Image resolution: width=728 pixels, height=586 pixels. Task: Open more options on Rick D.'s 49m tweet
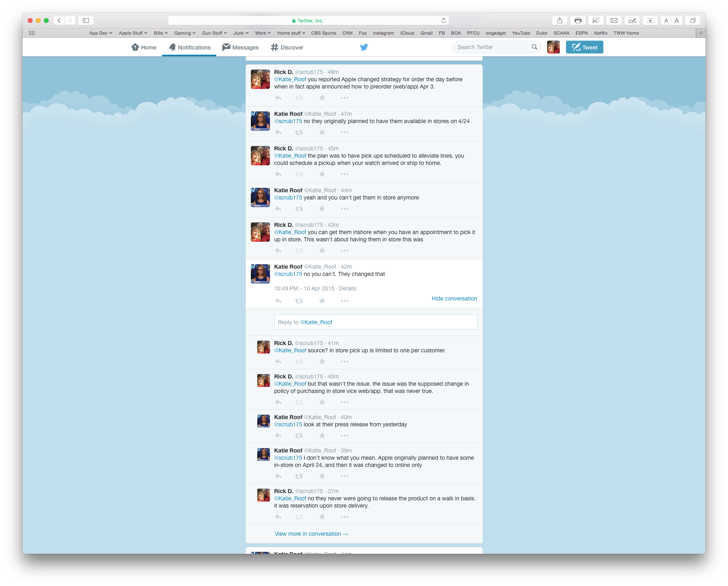345,98
